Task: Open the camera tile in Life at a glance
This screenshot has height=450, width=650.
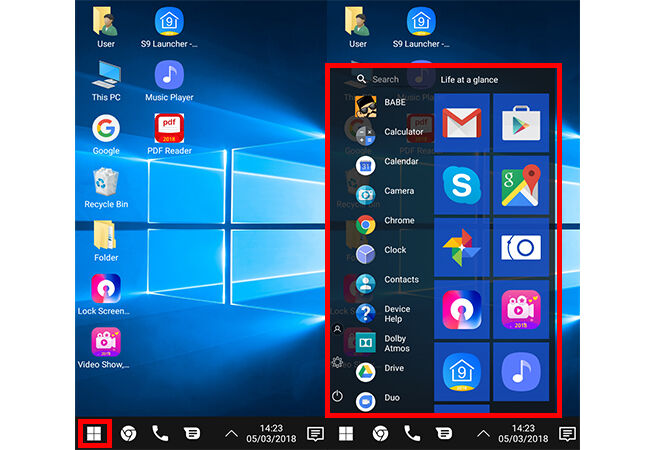Action: point(521,247)
